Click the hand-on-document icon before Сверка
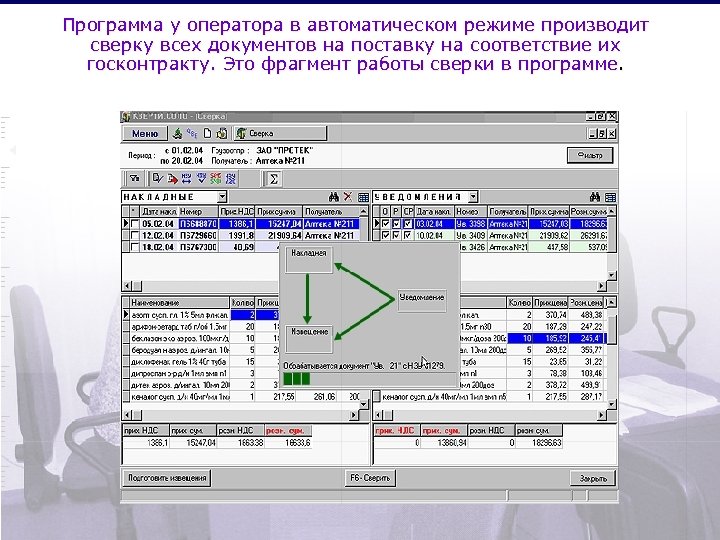This screenshot has width=720, height=540. point(222,133)
